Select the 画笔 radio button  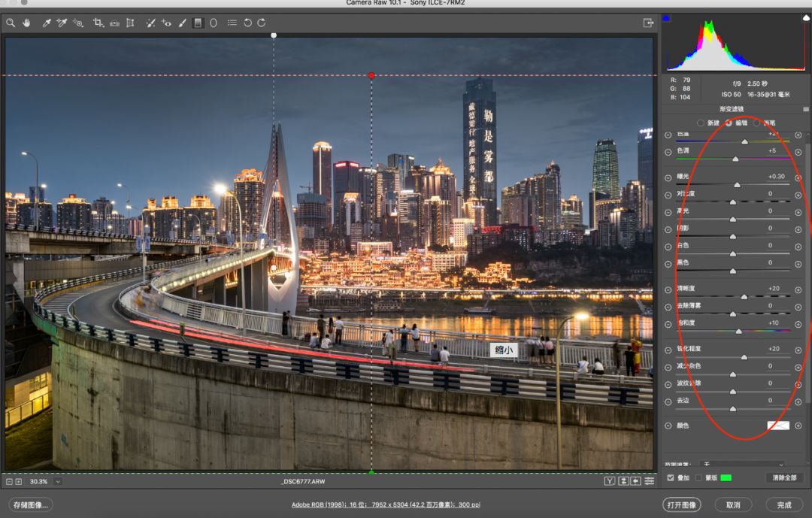(757, 123)
